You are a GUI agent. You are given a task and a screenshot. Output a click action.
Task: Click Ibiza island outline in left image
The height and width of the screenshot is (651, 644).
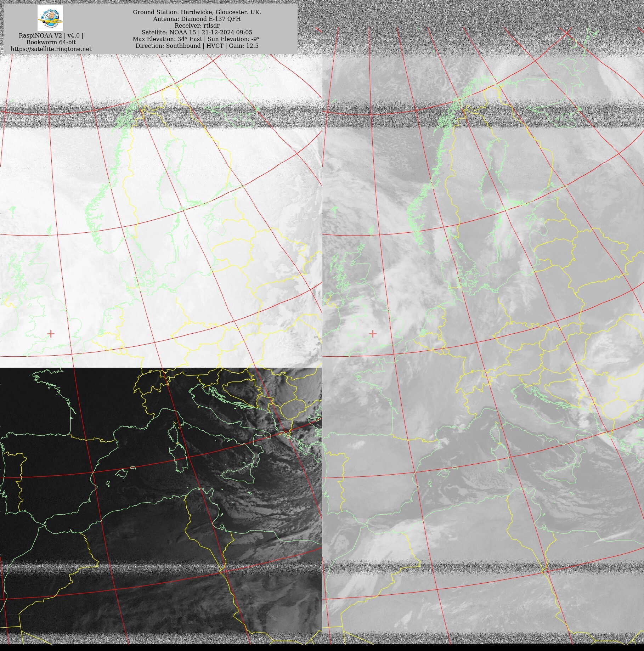click(108, 482)
